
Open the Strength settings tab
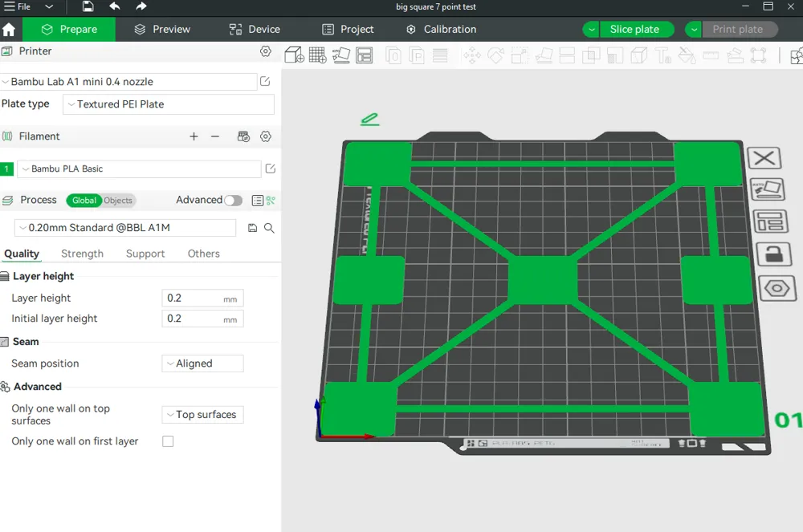coord(82,254)
